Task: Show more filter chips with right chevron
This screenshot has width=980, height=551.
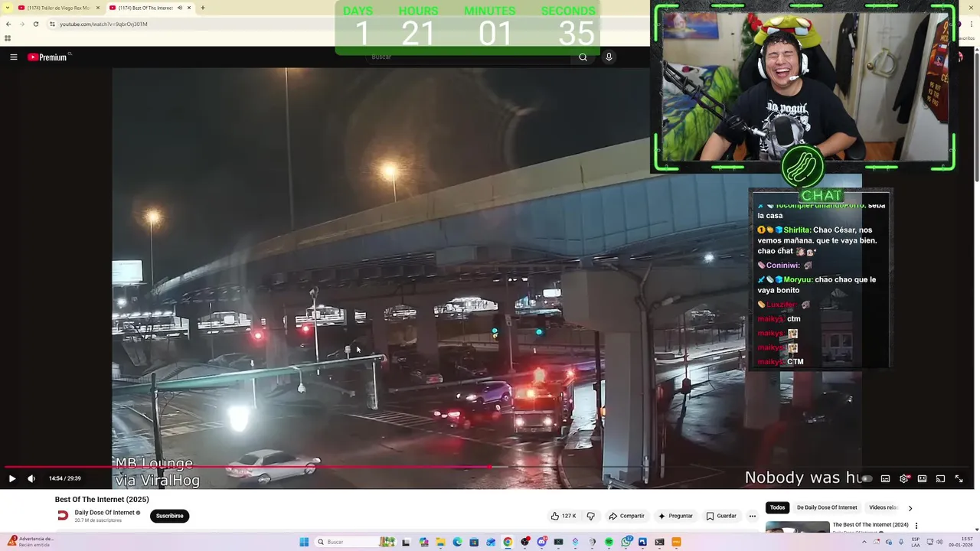Action: [910, 507]
